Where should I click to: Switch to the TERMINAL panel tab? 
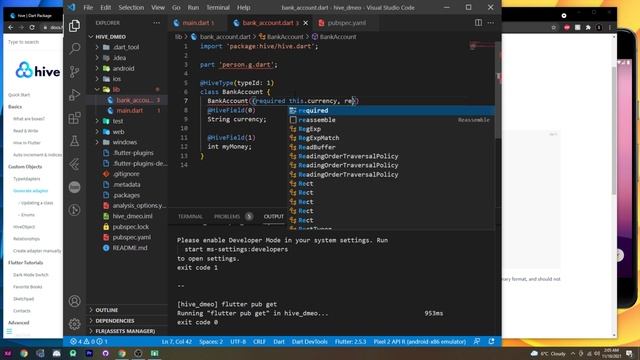(190, 216)
